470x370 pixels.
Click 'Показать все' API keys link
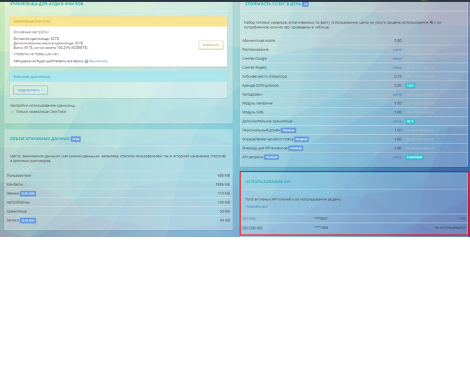pos(256,207)
